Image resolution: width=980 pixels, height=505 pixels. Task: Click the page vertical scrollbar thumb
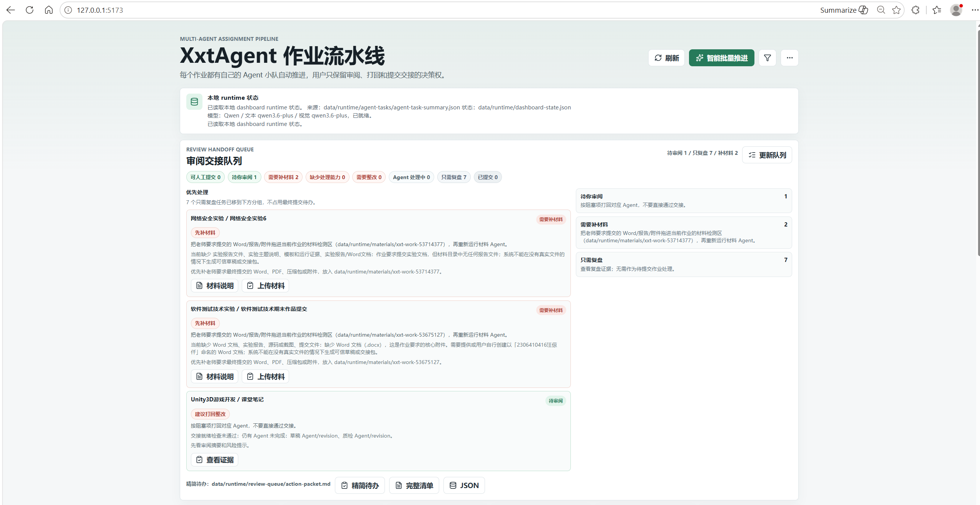coord(978,143)
